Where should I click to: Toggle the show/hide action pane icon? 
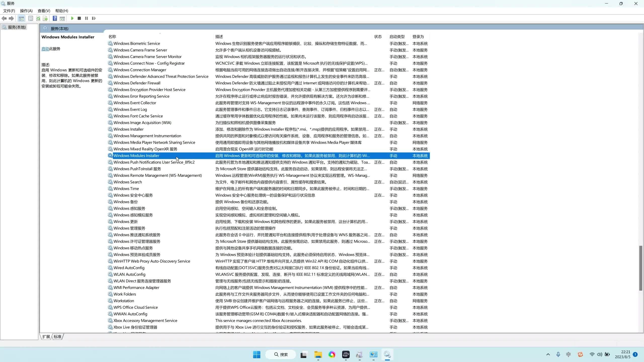click(62, 18)
